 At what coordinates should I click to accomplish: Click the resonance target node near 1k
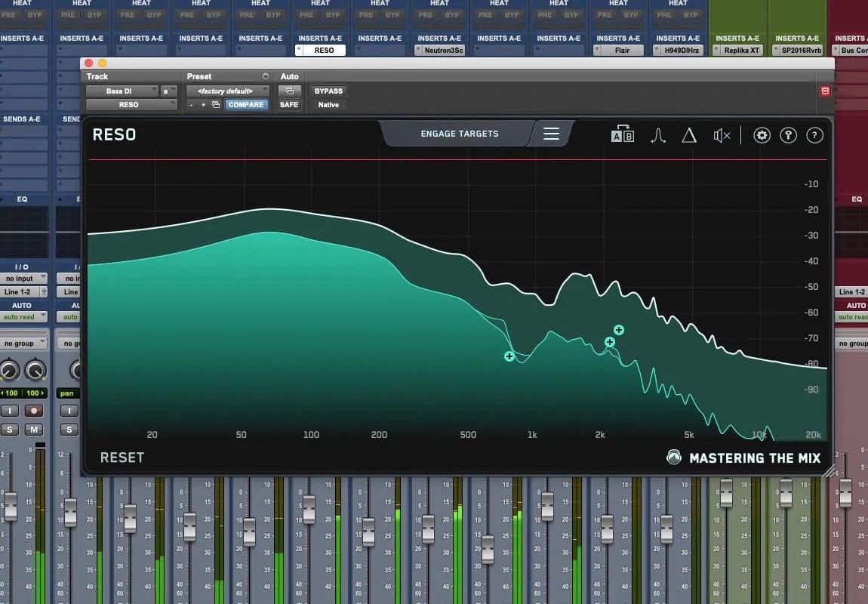pos(509,356)
